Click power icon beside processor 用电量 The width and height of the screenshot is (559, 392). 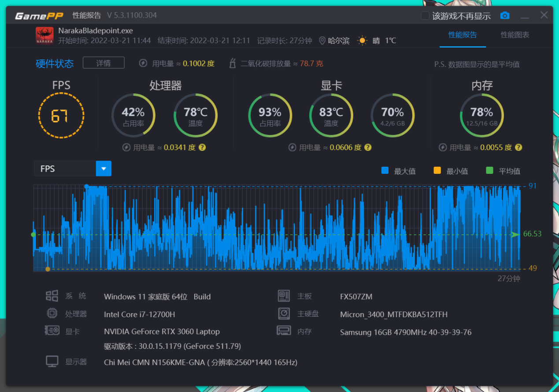click(x=126, y=147)
